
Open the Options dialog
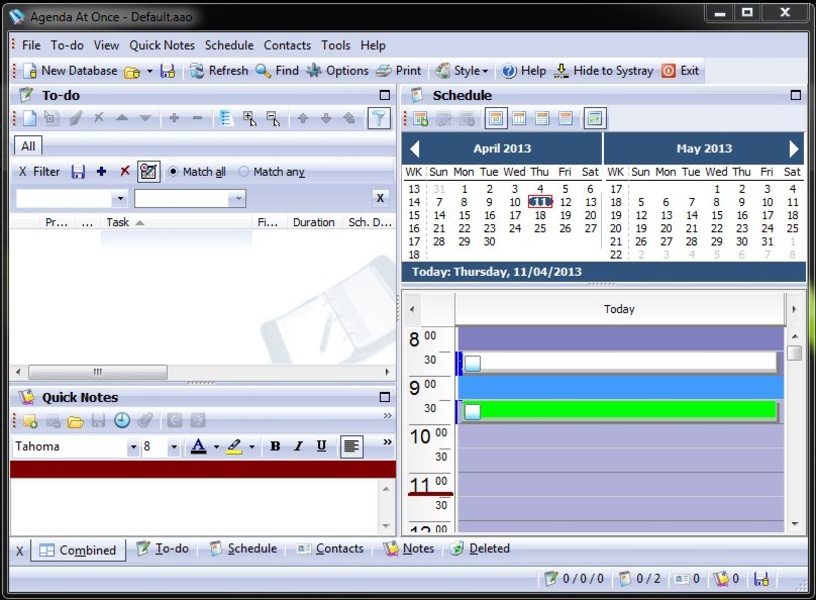(337, 71)
